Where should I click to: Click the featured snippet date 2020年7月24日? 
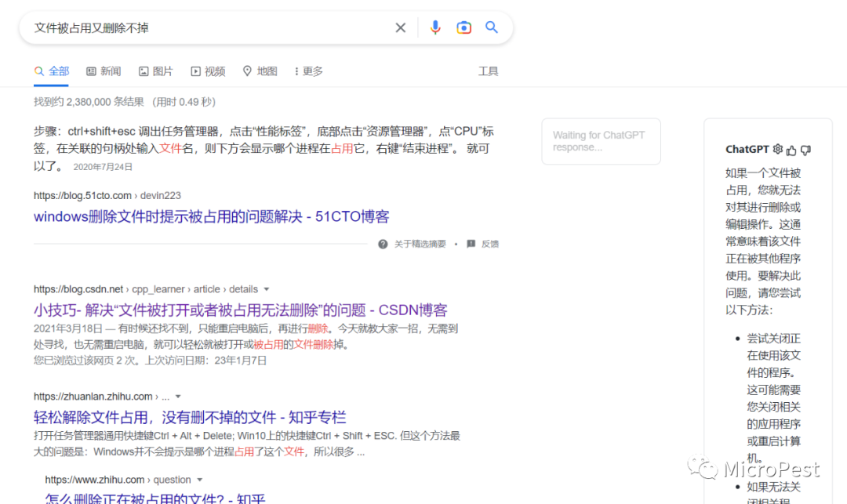point(103,167)
